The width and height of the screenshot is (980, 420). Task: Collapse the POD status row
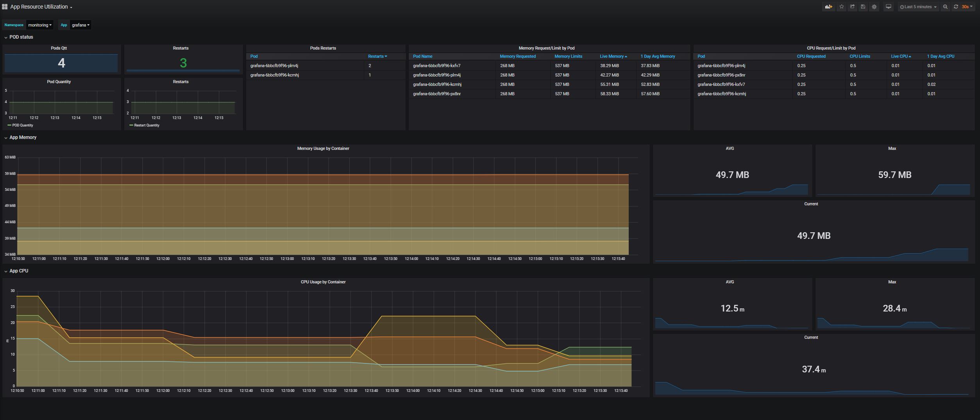pos(21,37)
